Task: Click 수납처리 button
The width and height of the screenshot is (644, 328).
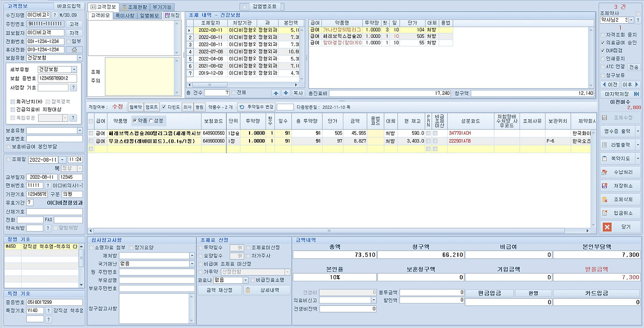Action: [x=620, y=172]
